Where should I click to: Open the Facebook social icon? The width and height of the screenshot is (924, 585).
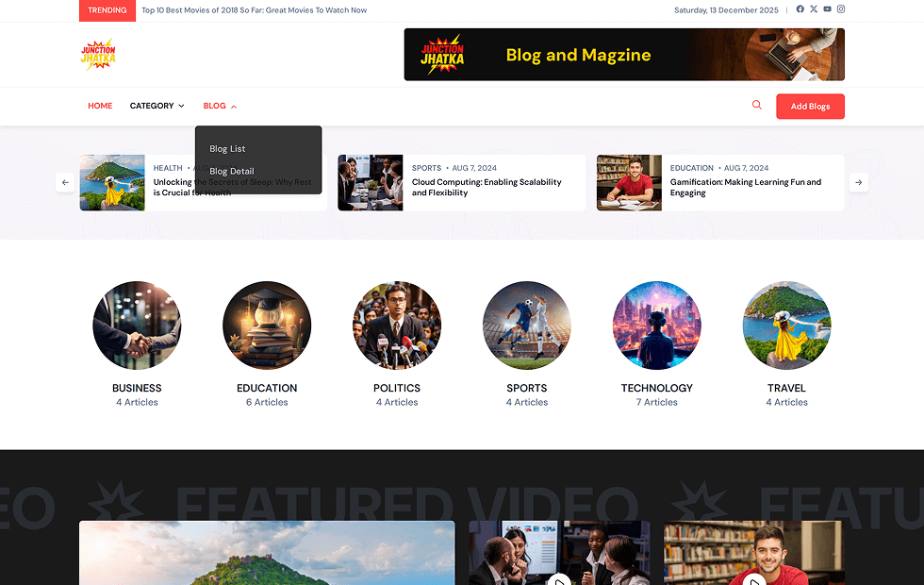coord(800,9)
